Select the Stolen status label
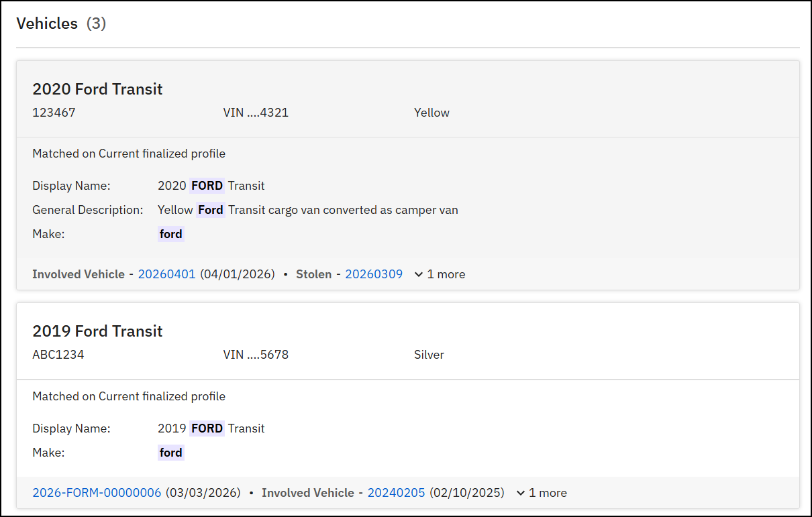The image size is (812, 517). (313, 274)
